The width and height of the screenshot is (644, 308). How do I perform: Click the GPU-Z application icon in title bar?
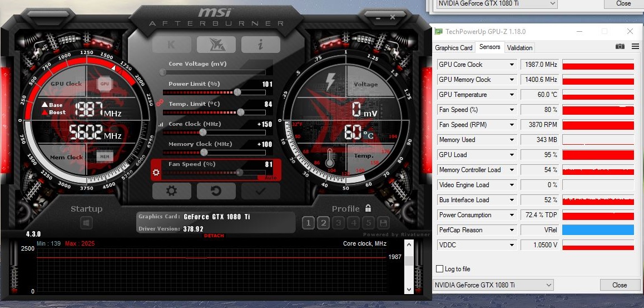439,31
